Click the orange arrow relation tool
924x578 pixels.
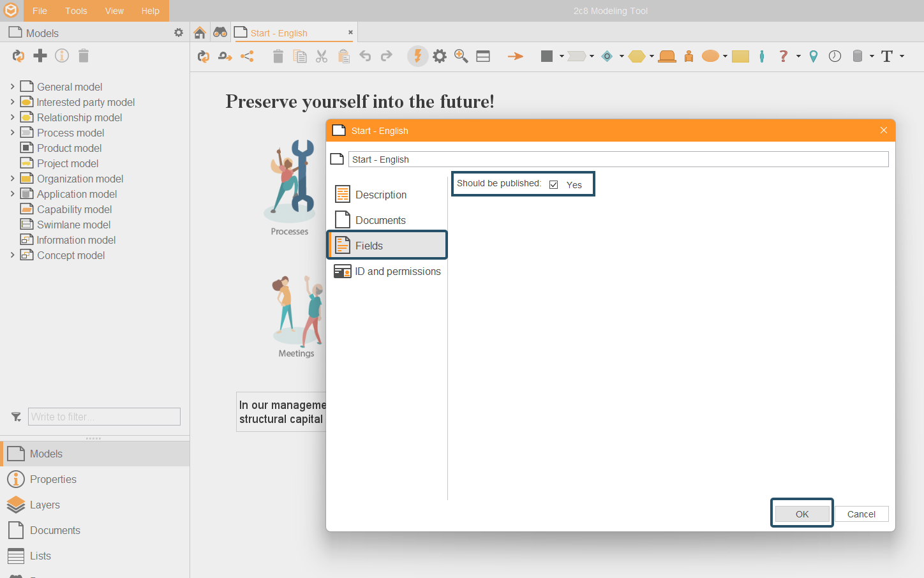515,56
